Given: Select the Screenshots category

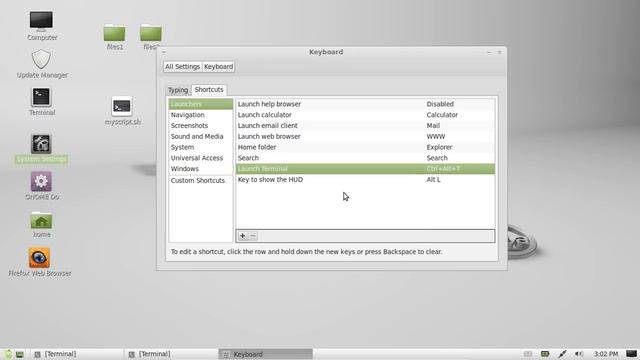Looking at the screenshot, I should pos(201,125).
